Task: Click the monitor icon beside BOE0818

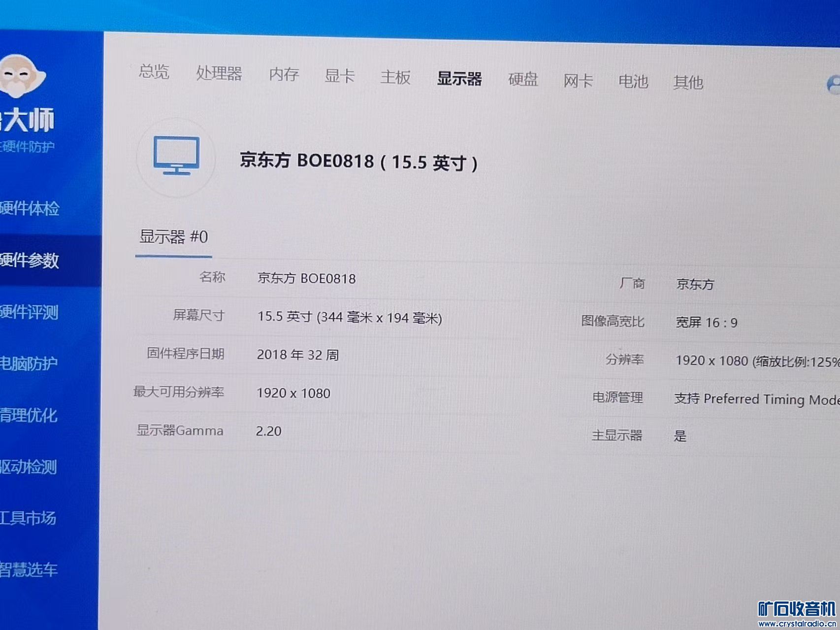Action: (x=176, y=156)
